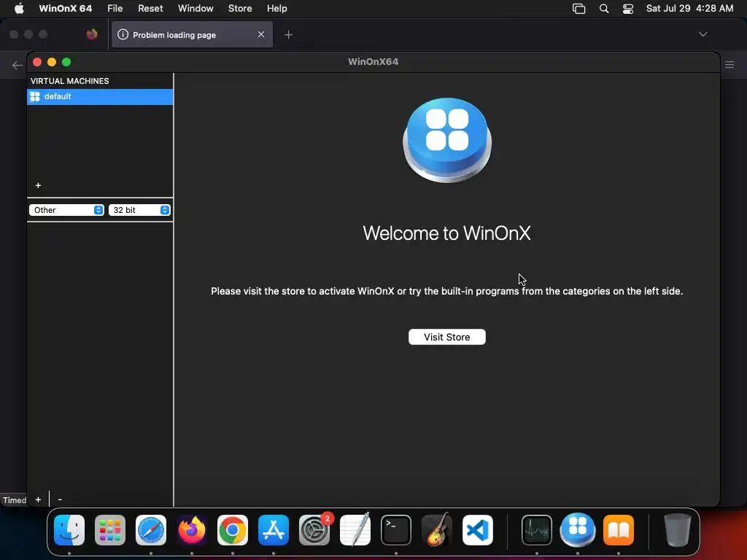Open TextEdit from the Dock
Screen dimensions: 747x560
[355, 529]
